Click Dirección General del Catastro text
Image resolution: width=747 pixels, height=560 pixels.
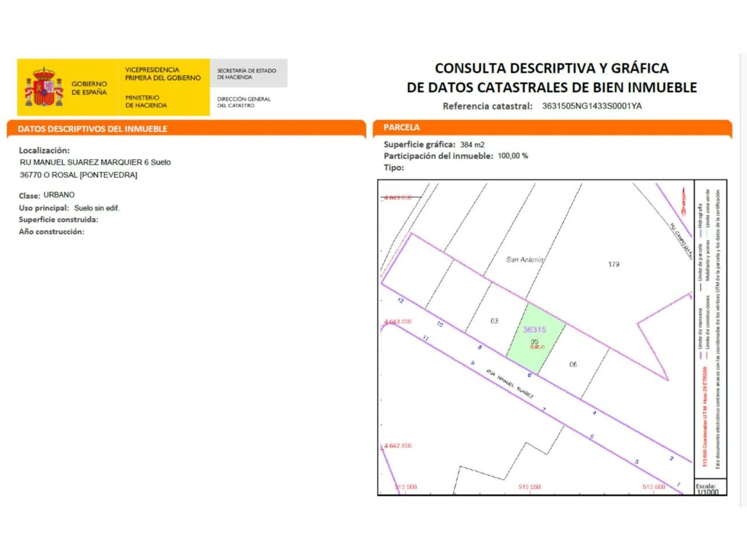pyautogui.click(x=244, y=102)
